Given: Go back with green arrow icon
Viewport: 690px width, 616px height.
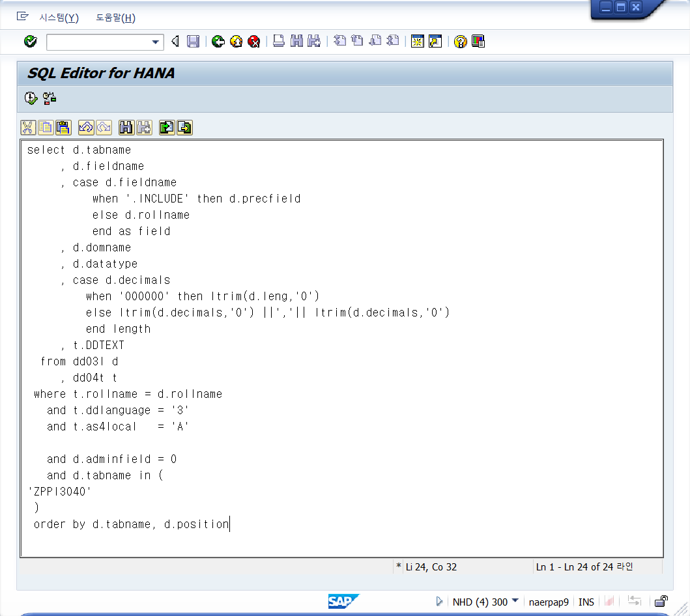Looking at the screenshot, I should pos(218,41).
